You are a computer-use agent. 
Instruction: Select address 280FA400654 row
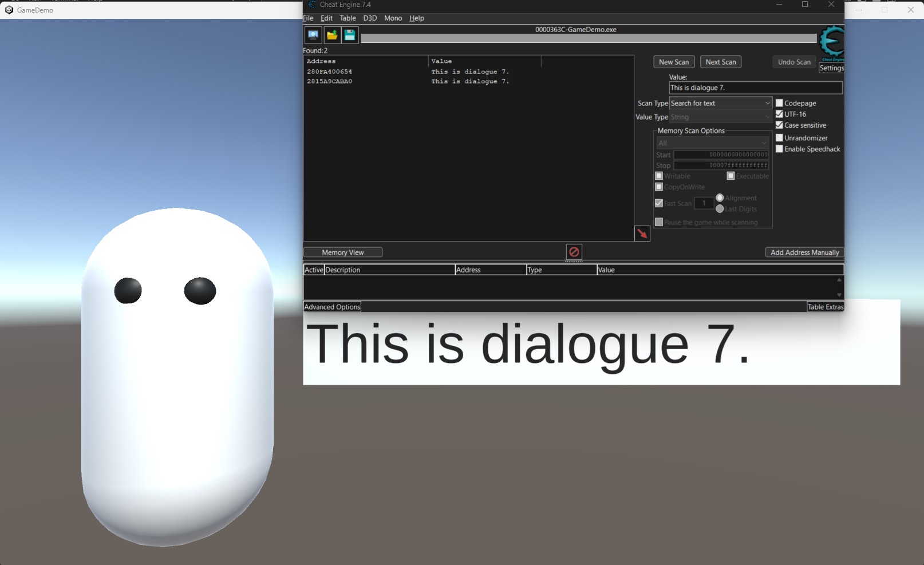click(468, 72)
